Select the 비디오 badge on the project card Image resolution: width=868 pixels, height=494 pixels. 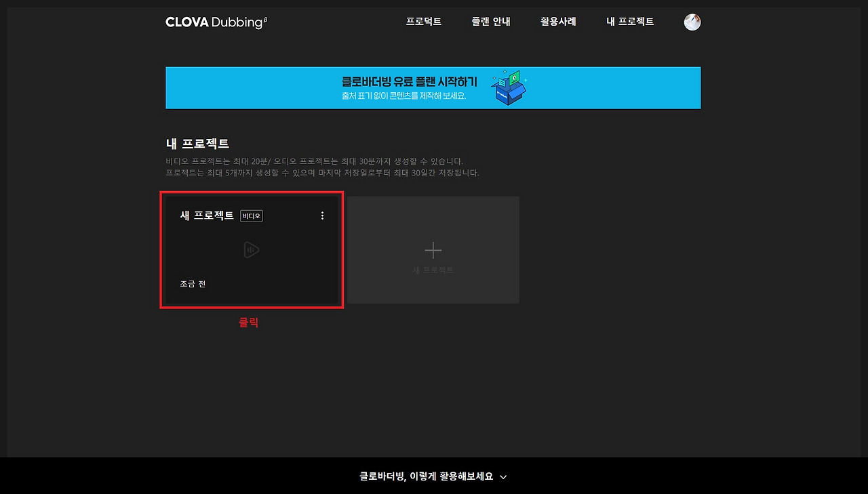(251, 215)
